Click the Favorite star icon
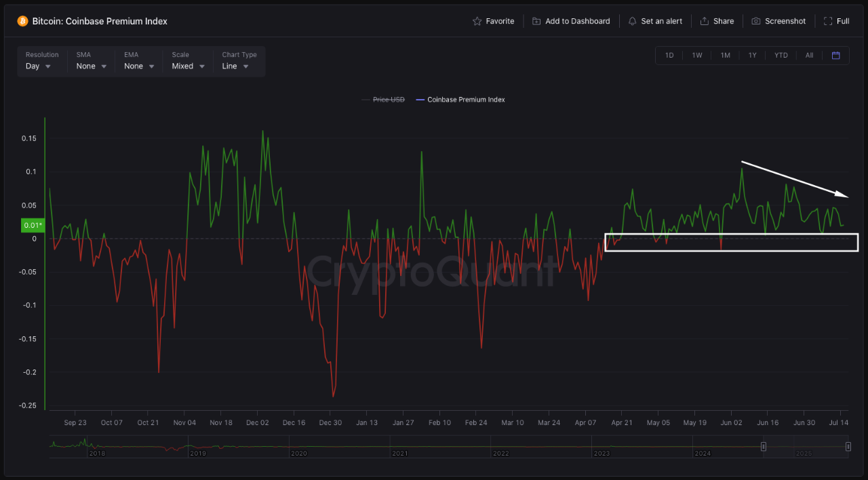The width and height of the screenshot is (868, 480). [477, 21]
